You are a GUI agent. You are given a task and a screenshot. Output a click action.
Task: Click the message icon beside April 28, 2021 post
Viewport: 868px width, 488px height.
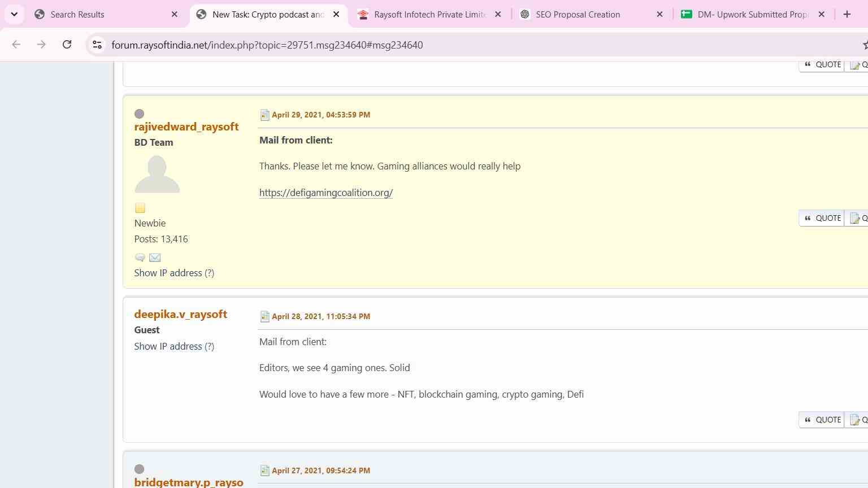tap(264, 316)
